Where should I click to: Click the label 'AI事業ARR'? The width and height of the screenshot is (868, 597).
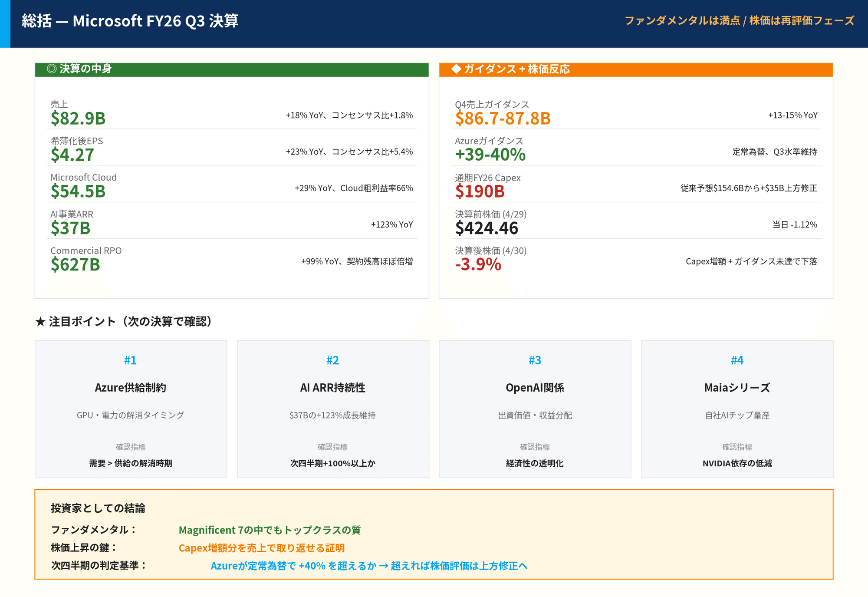coord(72,214)
